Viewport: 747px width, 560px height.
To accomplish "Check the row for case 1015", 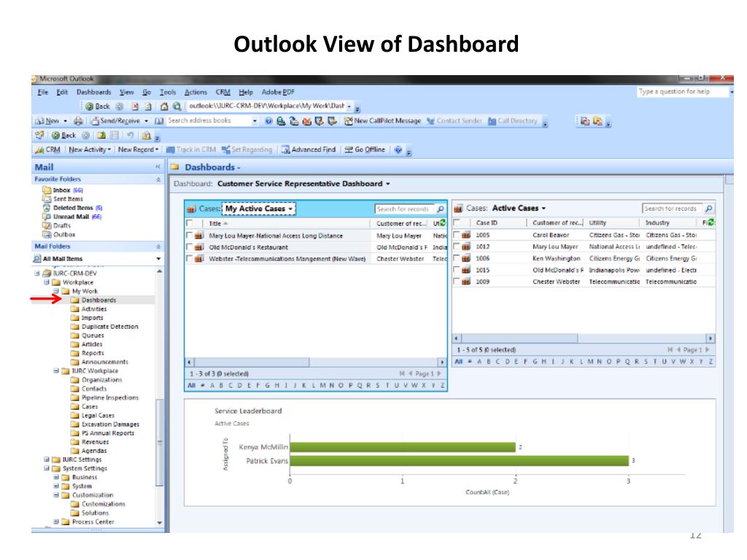I will point(457,270).
